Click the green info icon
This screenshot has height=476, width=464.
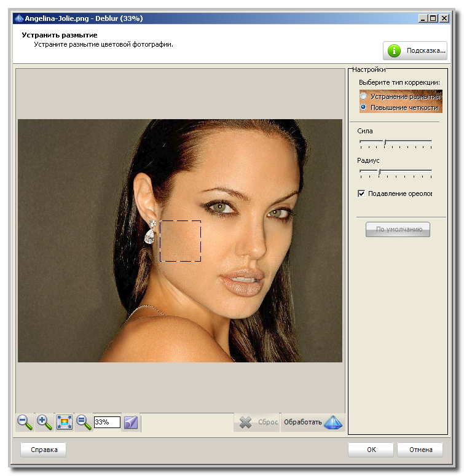pyautogui.click(x=394, y=51)
